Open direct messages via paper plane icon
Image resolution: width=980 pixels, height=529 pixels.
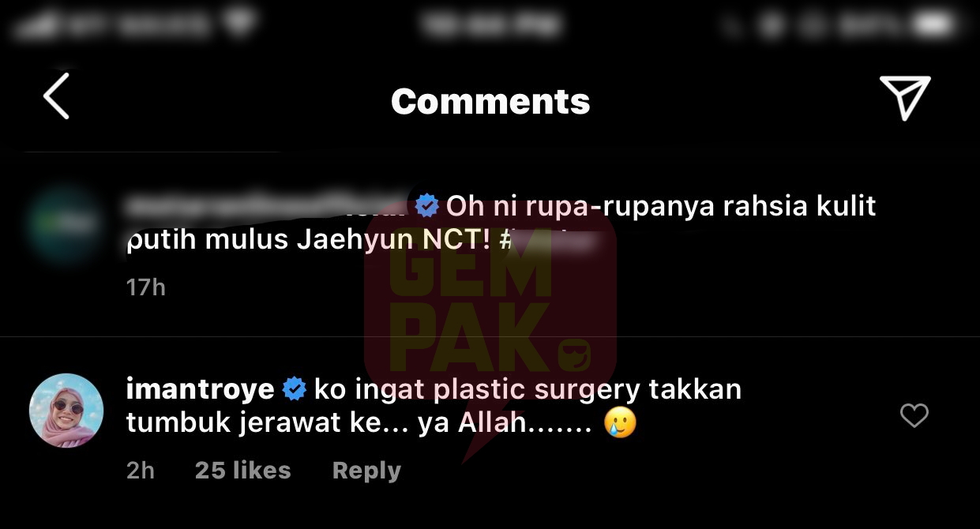pos(905,97)
